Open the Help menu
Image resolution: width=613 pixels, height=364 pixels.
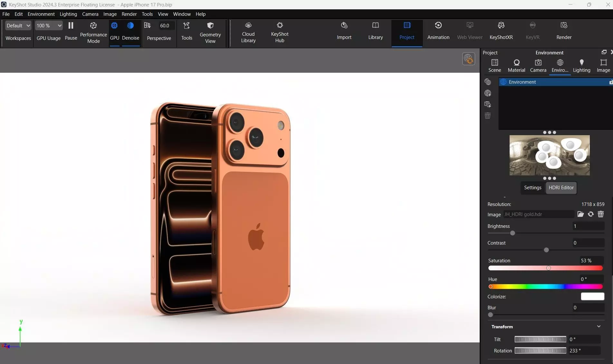pyautogui.click(x=200, y=14)
